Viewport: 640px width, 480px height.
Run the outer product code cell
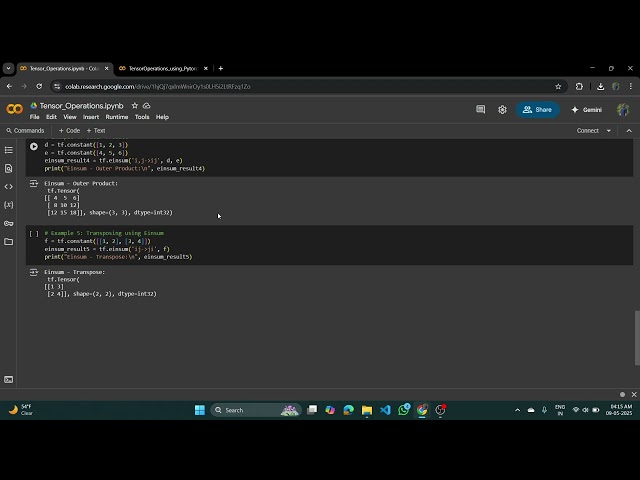pos(34,146)
